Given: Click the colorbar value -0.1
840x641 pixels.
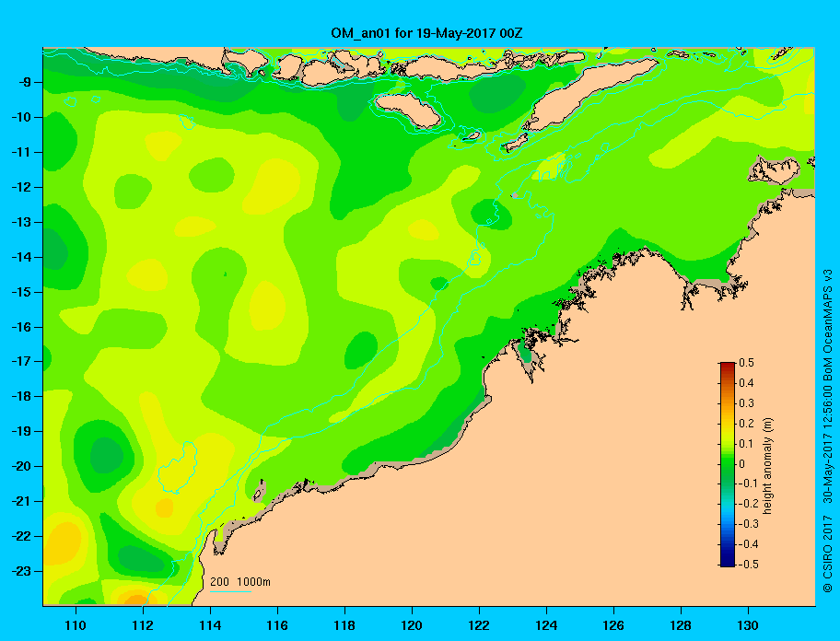Looking at the screenshot, I should point(749,484).
